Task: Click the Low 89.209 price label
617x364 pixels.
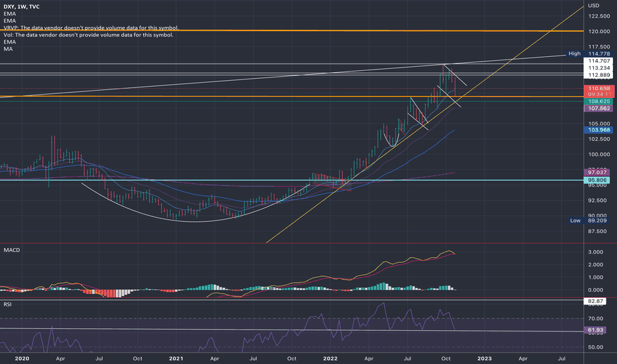Action: pyautogui.click(x=591, y=221)
